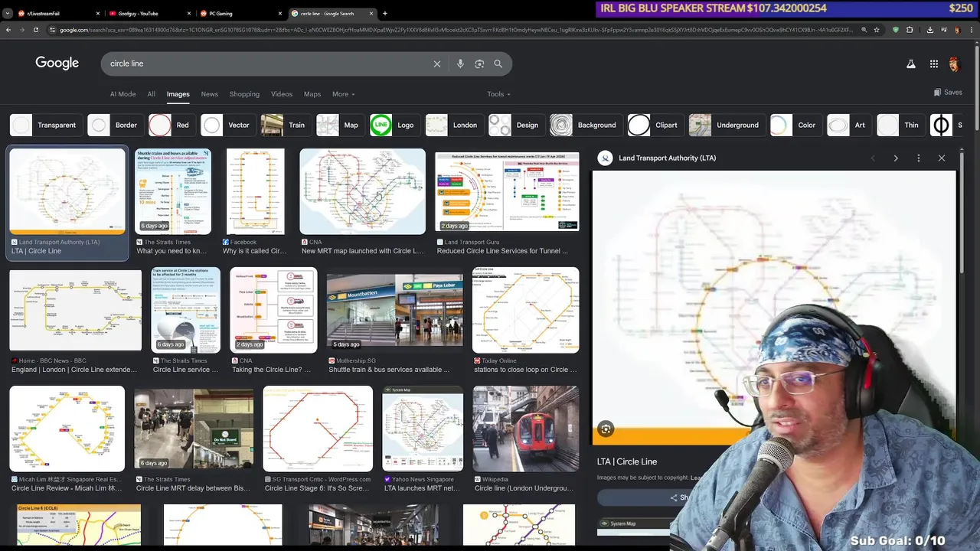The height and width of the screenshot is (551, 980).
Task: Open 'Circle Line Review - Micah Lim' link
Action: click(67, 488)
